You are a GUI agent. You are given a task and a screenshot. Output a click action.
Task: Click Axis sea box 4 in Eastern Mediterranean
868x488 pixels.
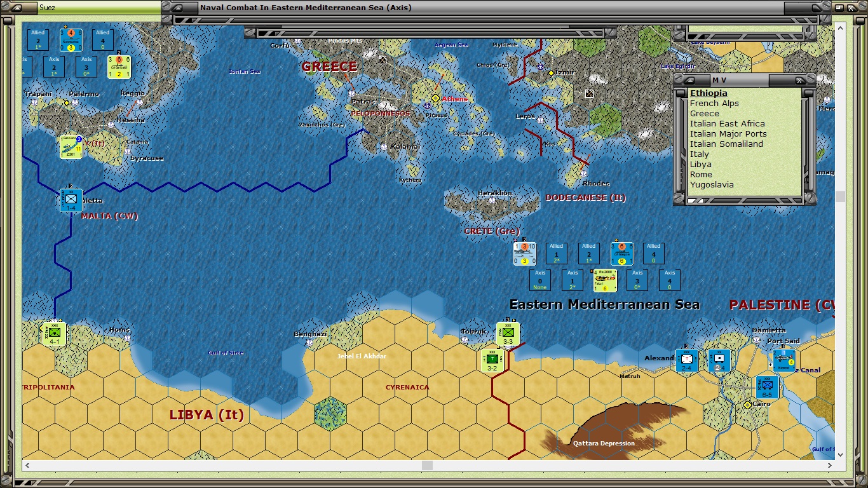(670, 280)
